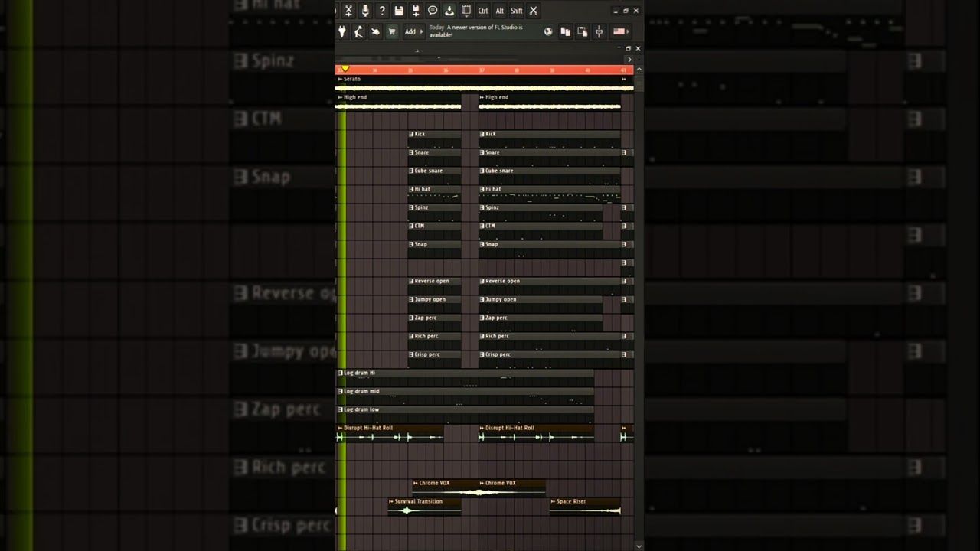Select the first Spinz pattern clip
The width and height of the screenshot is (980, 551).
434,213
